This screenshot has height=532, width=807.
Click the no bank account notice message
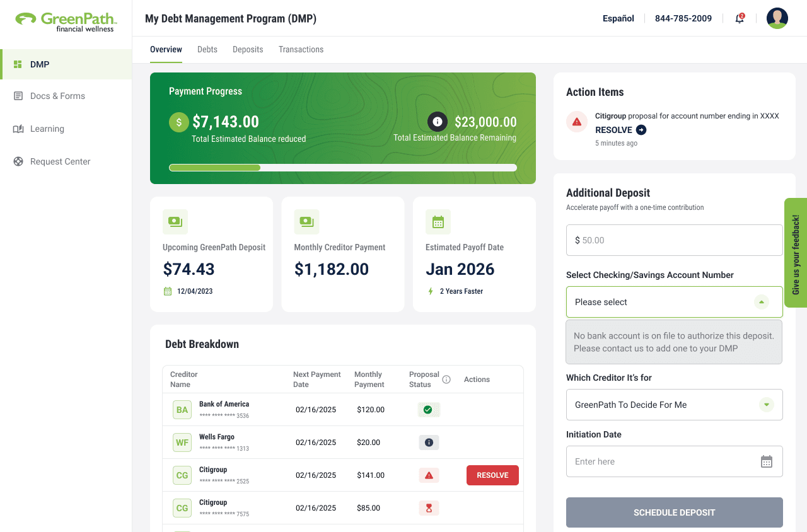(x=674, y=342)
